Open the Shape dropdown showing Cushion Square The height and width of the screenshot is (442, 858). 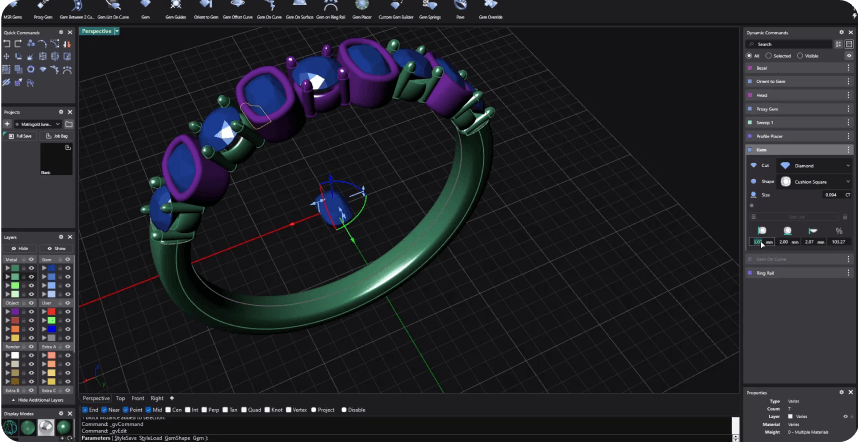pos(815,181)
